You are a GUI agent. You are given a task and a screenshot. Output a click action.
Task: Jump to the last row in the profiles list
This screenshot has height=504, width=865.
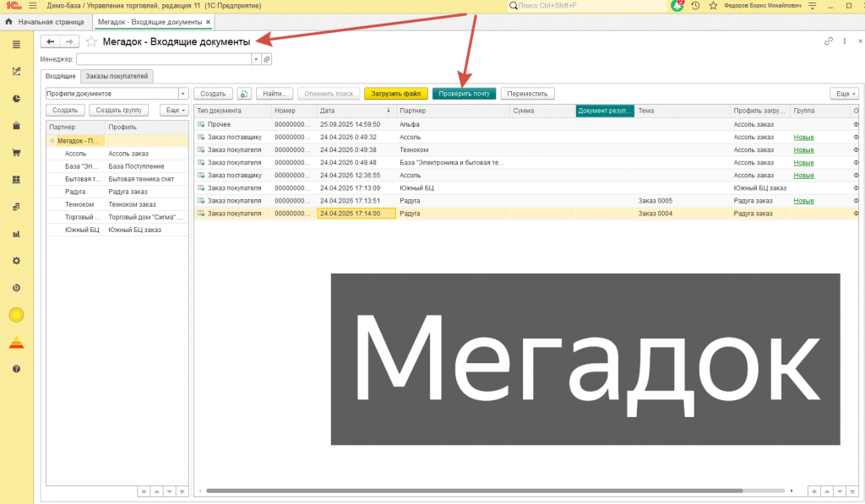[182, 491]
